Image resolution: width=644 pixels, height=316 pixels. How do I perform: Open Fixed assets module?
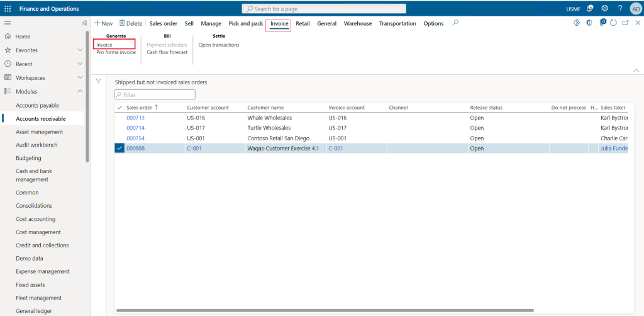[x=30, y=285]
